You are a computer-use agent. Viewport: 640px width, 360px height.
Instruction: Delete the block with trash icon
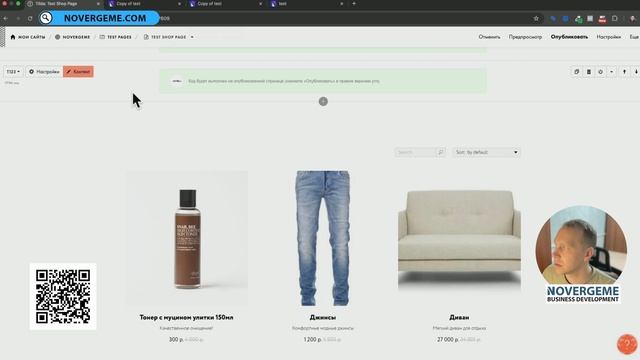point(589,72)
